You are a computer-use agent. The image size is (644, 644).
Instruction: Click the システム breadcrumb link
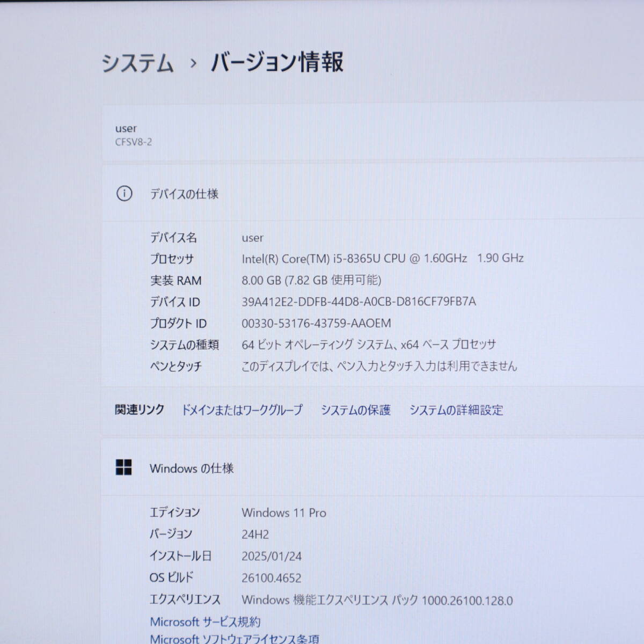click(138, 63)
